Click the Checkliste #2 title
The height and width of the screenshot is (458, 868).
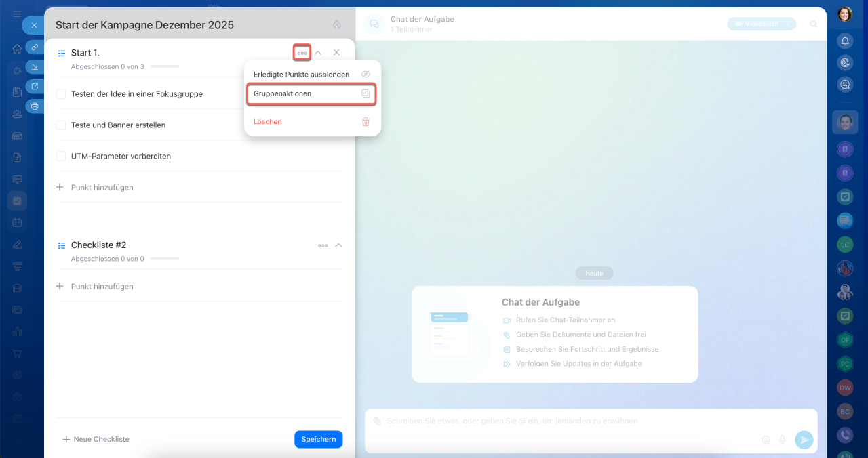tap(99, 245)
